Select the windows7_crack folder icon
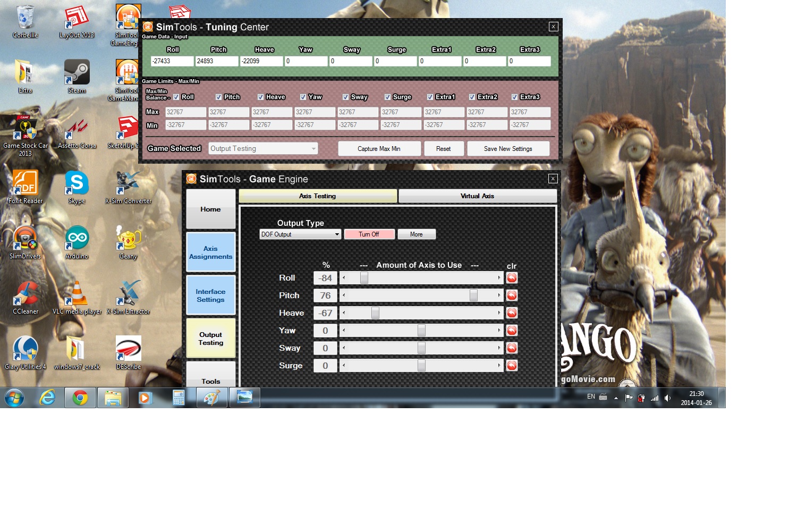 tap(77, 353)
